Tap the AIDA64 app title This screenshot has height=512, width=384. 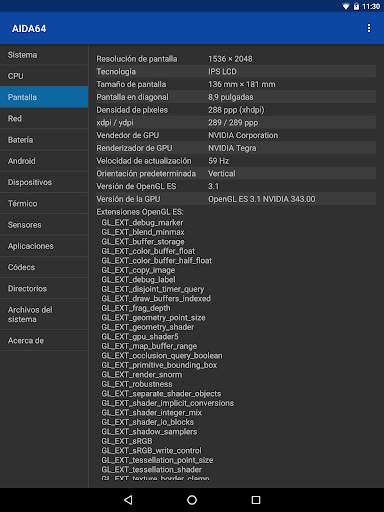pyautogui.click(x=29, y=29)
